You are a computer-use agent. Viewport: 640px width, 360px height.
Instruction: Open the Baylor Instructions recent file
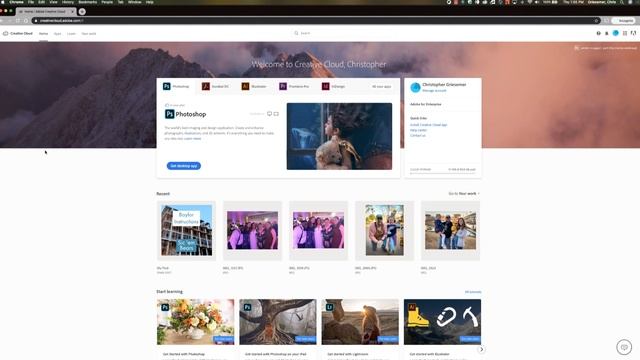pyautogui.click(x=187, y=231)
